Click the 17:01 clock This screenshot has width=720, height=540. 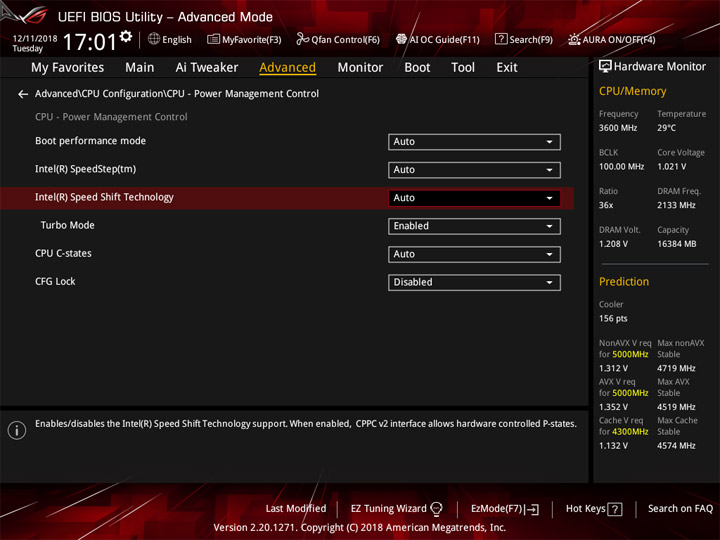[x=90, y=42]
